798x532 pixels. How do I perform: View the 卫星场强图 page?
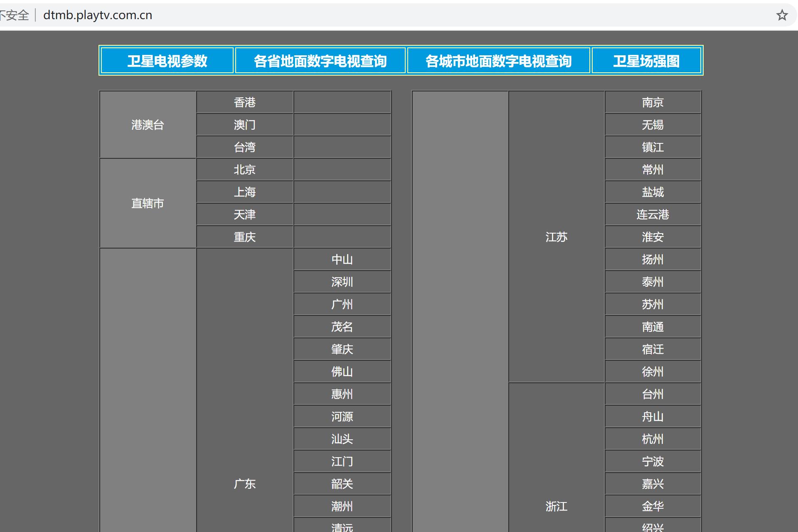(647, 61)
